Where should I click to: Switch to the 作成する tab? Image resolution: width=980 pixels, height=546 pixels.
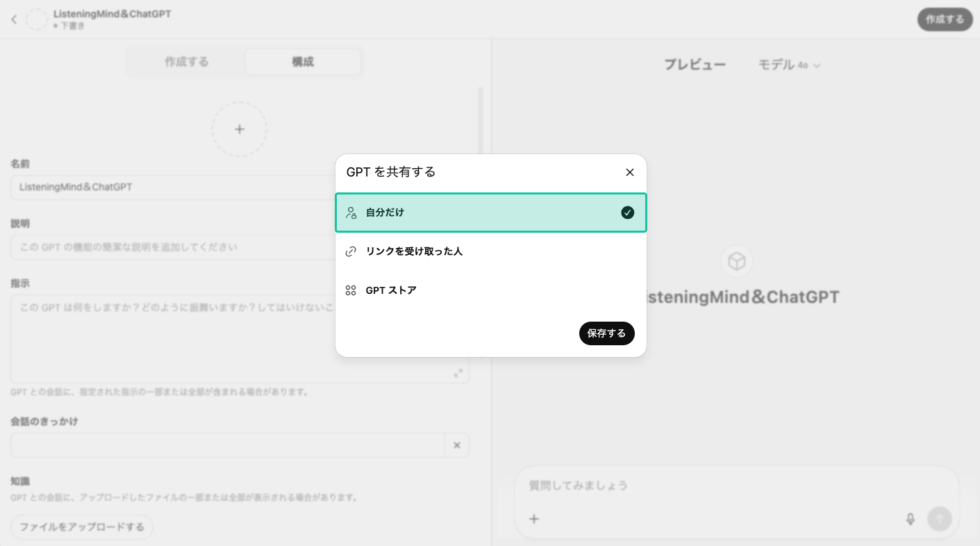[187, 62]
